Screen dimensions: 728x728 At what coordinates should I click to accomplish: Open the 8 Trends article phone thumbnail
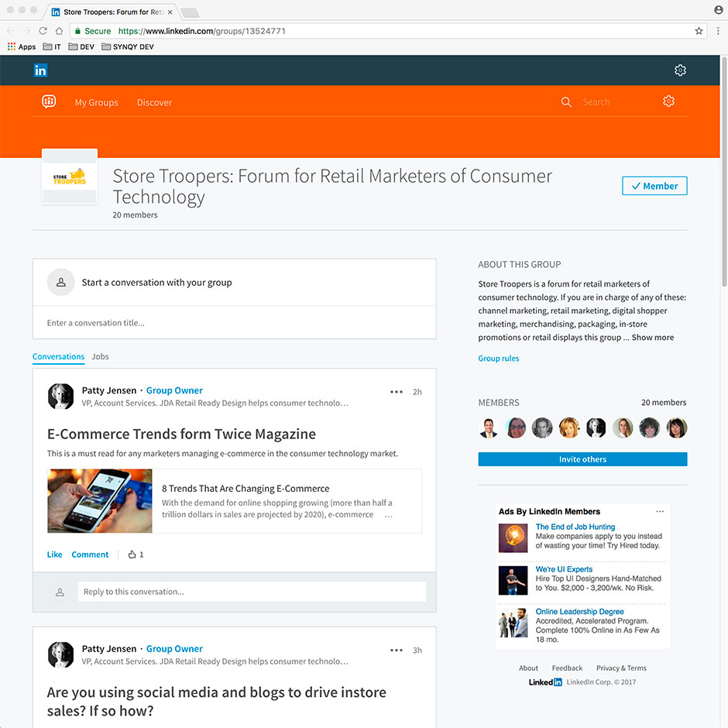[100, 501]
